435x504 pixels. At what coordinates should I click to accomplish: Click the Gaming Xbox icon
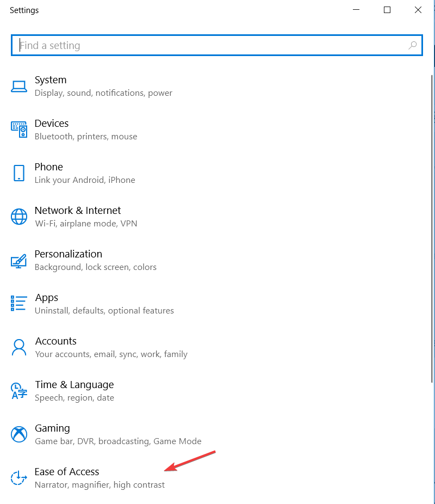(19, 434)
